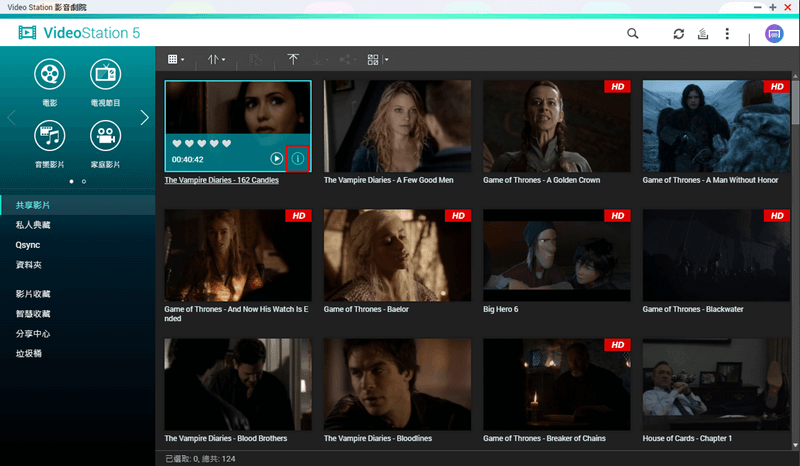800x466 pixels.
Task: Click the selection count status text
Action: click(201, 459)
